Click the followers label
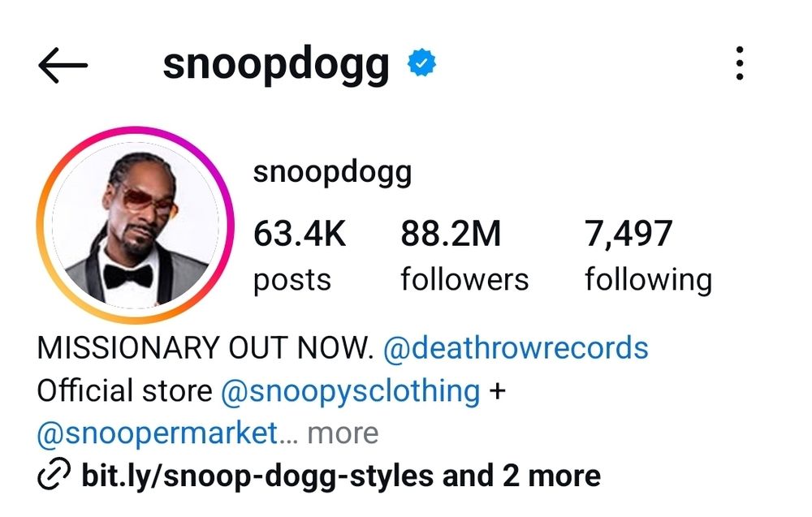The height and width of the screenshot is (517, 812). (x=464, y=279)
